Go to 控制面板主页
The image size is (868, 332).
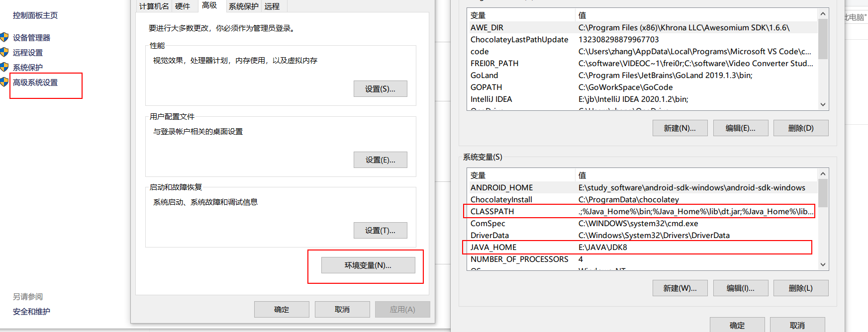35,15
